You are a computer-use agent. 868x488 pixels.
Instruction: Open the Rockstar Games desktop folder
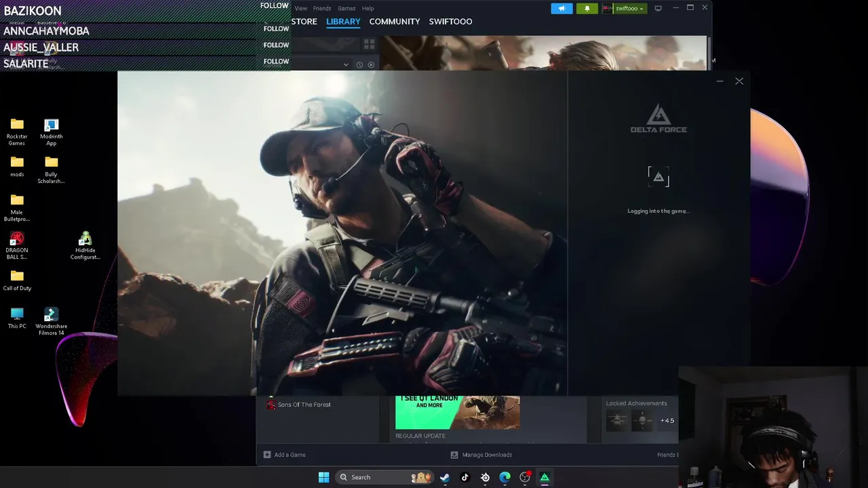coord(17,131)
